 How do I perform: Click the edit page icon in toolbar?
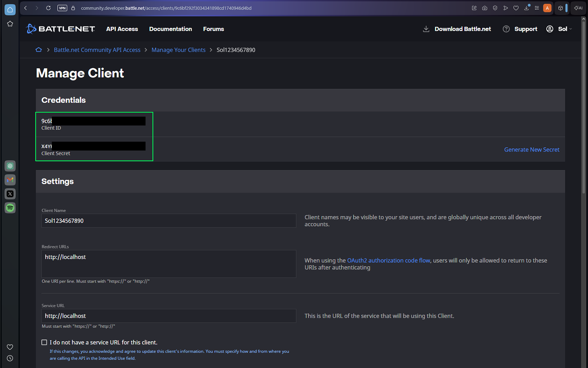474,8
